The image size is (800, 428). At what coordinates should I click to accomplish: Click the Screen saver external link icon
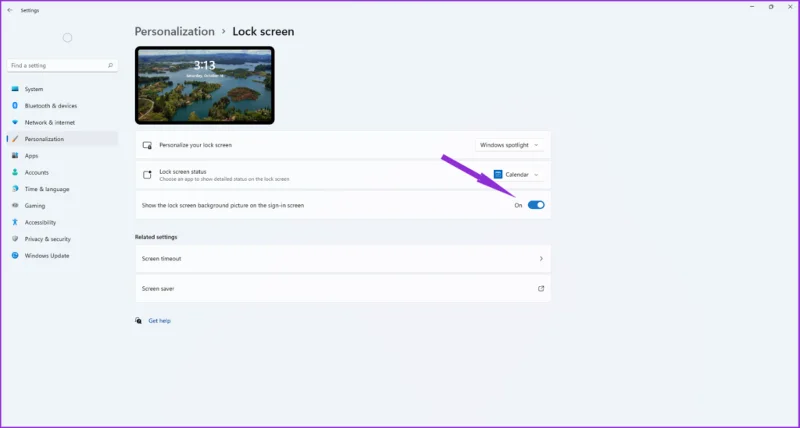click(541, 289)
